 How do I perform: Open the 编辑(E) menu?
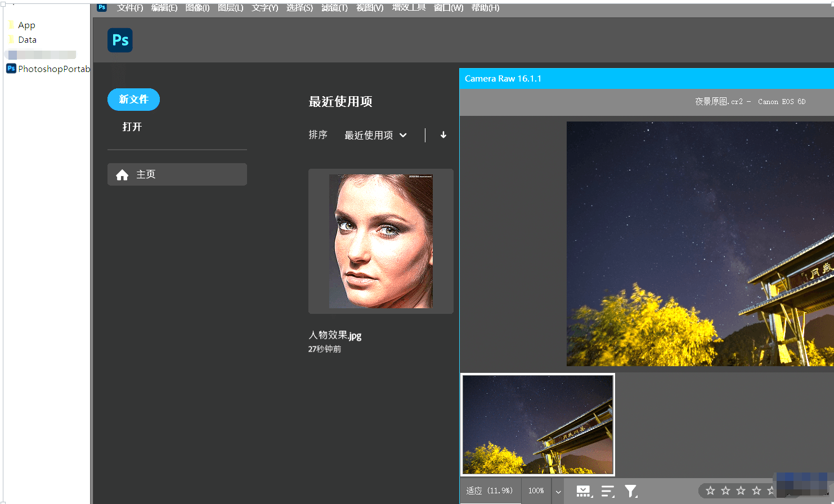click(x=164, y=8)
